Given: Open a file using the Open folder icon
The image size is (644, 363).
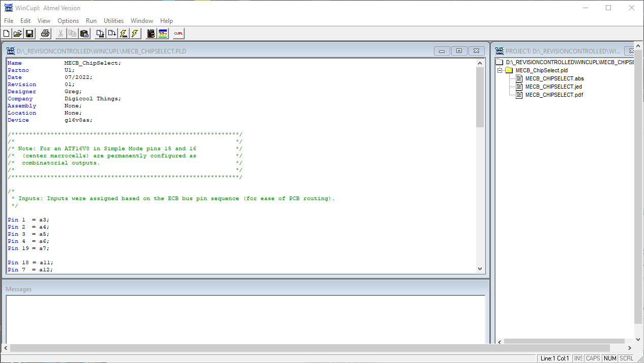Looking at the screenshot, I should click(17, 33).
